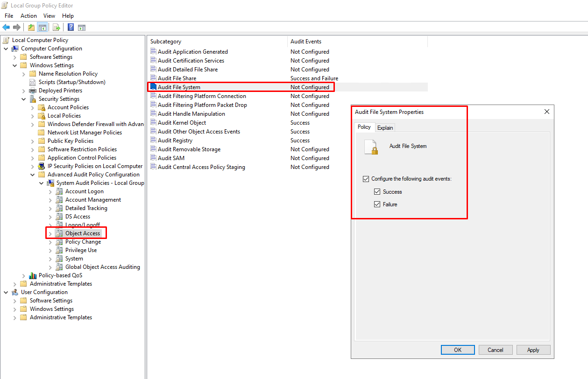Viewport: 588px width, 379px height.
Task: Open the File menu
Action: click(9, 16)
